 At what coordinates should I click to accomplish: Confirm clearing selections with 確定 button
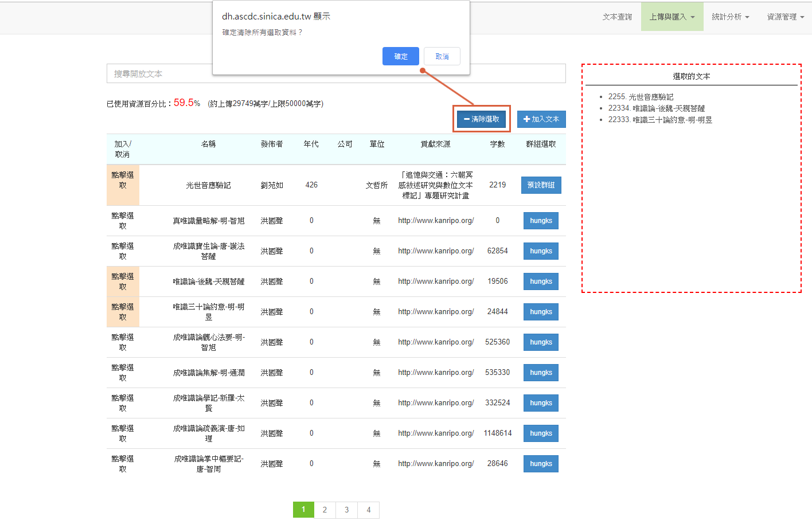400,56
